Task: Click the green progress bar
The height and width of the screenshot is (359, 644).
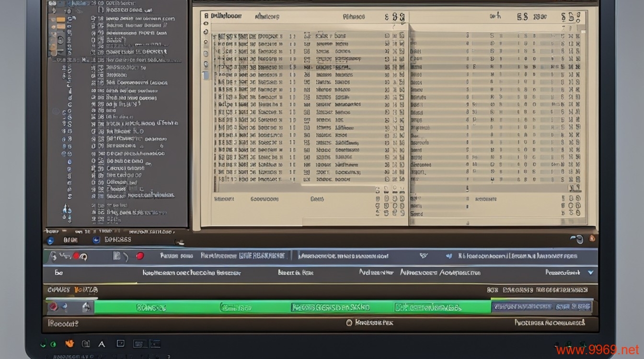Action: [x=292, y=307]
